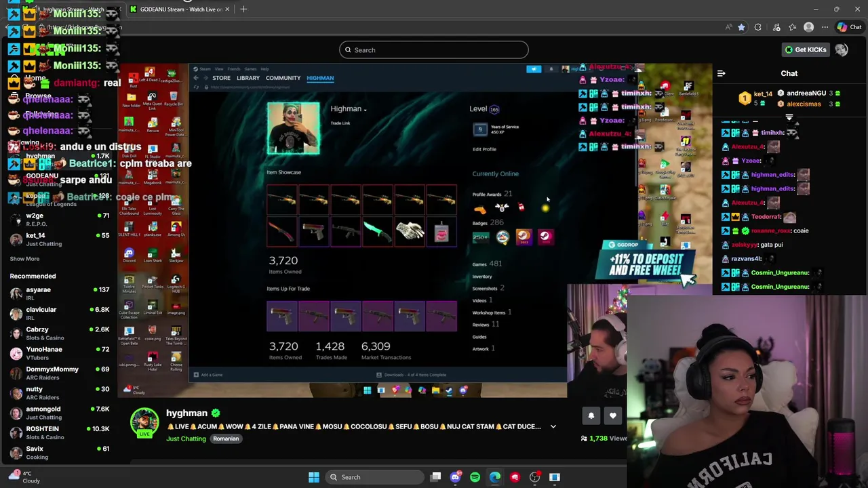Click the Steam profile avatar image
868x488 pixels.
293,128
